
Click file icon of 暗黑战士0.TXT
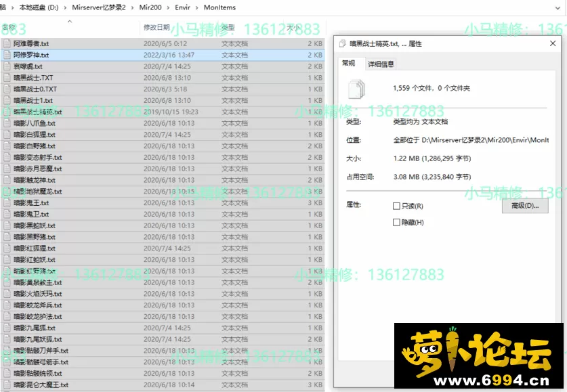tap(7, 89)
